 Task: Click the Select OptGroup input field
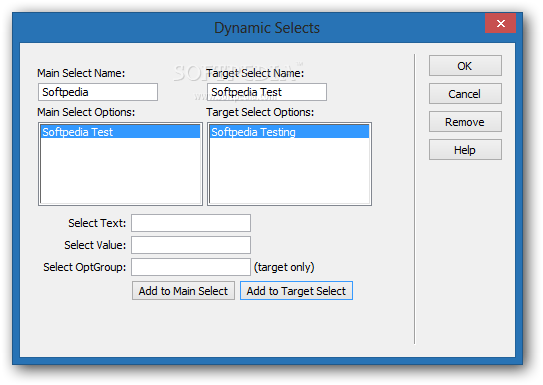tap(191, 267)
